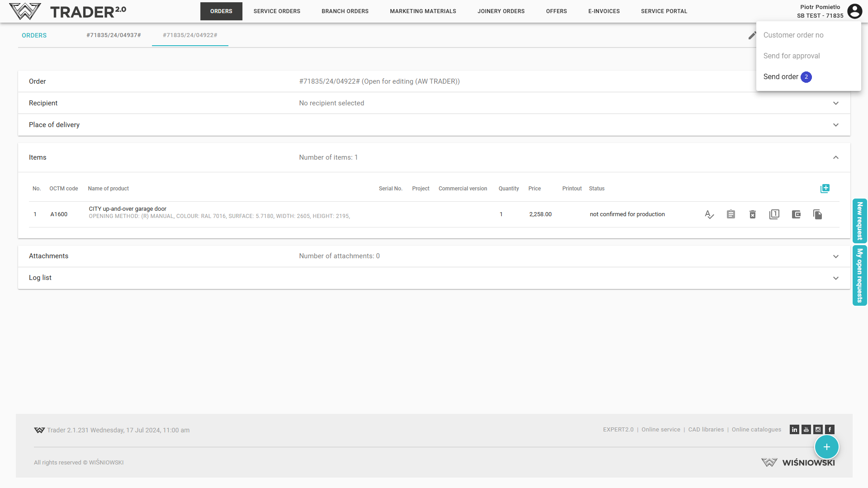Expand the Recipient section
This screenshot has width=868, height=488.
[x=835, y=103]
